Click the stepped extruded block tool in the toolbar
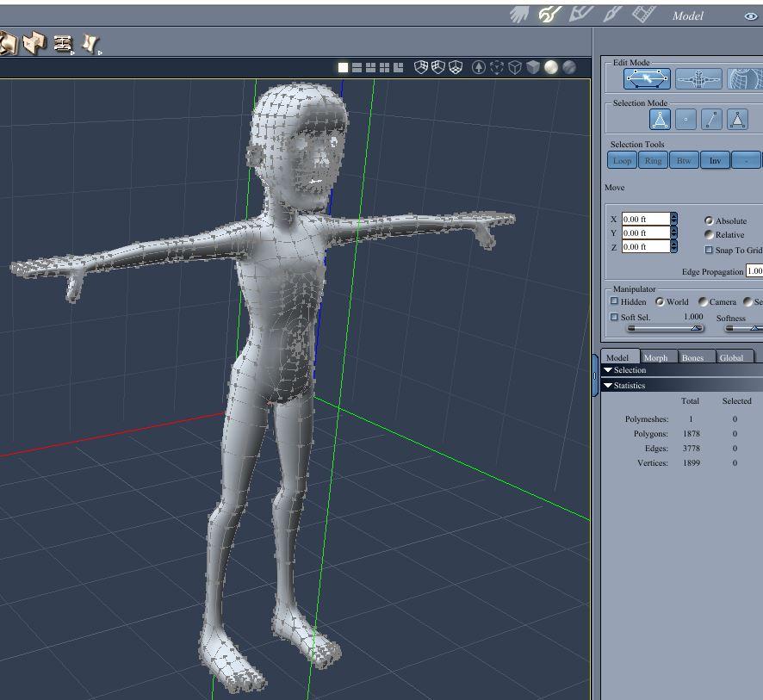 click(x=35, y=43)
